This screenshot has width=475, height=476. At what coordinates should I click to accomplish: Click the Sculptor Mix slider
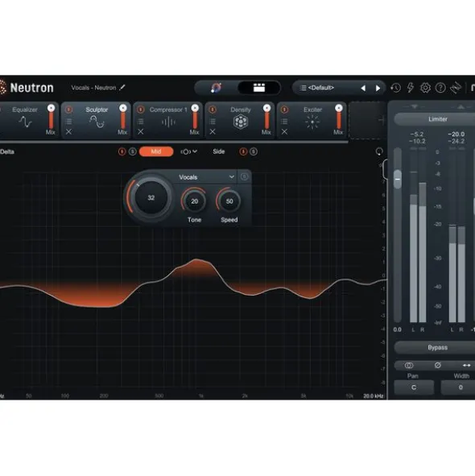coord(123,117)
